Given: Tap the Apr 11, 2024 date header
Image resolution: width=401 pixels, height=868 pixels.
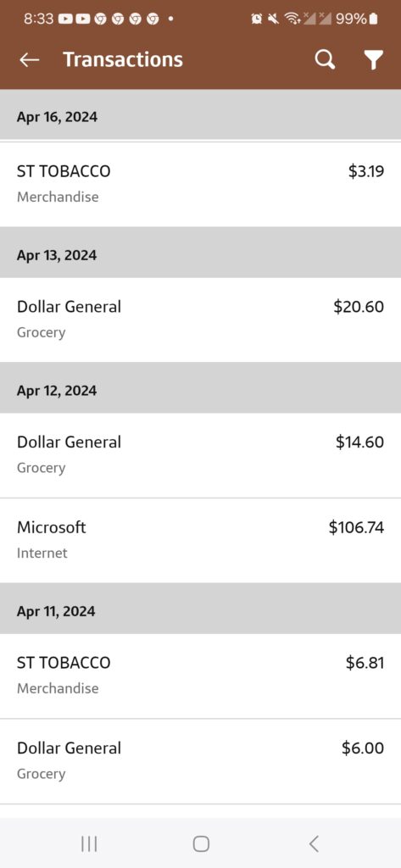Looking at the screenshot, I should [x=200, y=611].
